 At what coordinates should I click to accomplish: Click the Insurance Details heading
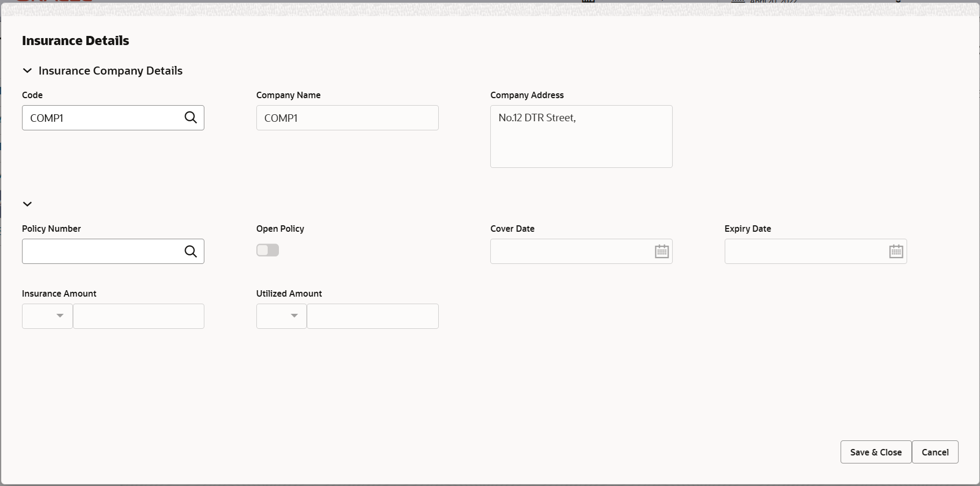click(x=76, y=41)
